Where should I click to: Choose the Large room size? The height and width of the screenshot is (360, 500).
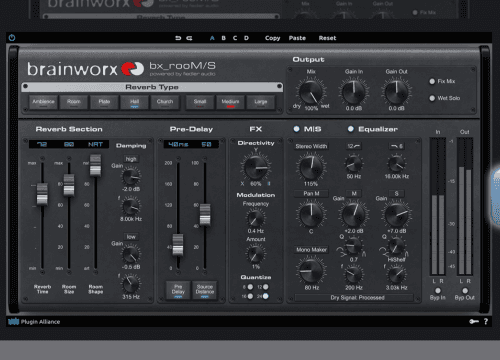pos(261,102)
